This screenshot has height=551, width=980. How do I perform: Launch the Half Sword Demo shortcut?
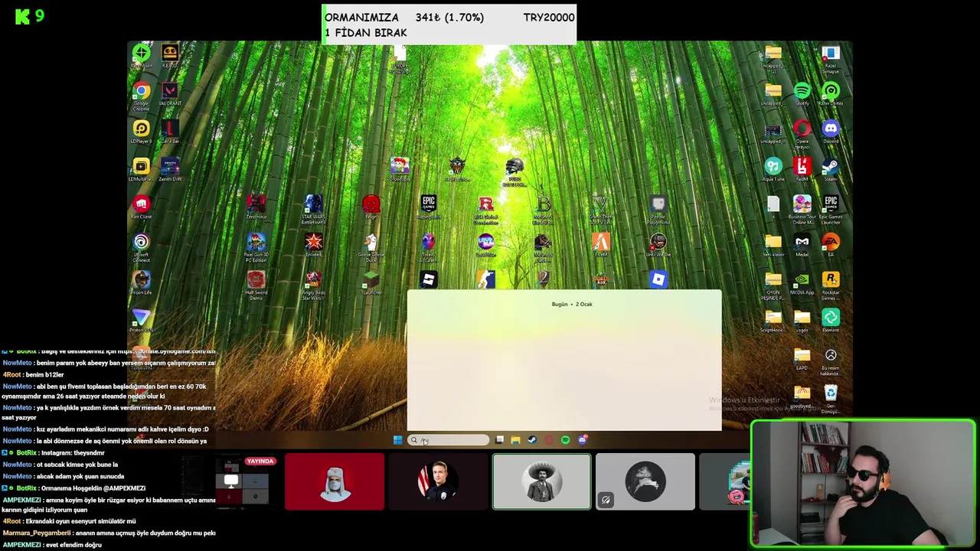tap(256, 281)
